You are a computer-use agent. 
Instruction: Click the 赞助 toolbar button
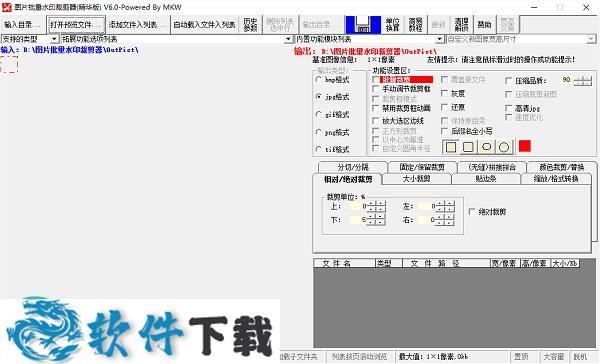click(x=484, y=25)
